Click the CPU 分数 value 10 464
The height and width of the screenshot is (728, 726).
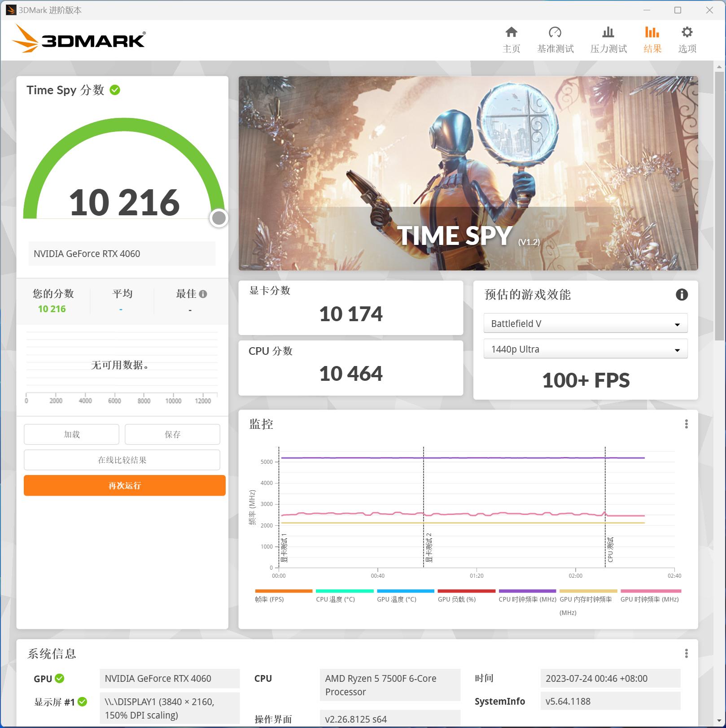coord(351,374)
